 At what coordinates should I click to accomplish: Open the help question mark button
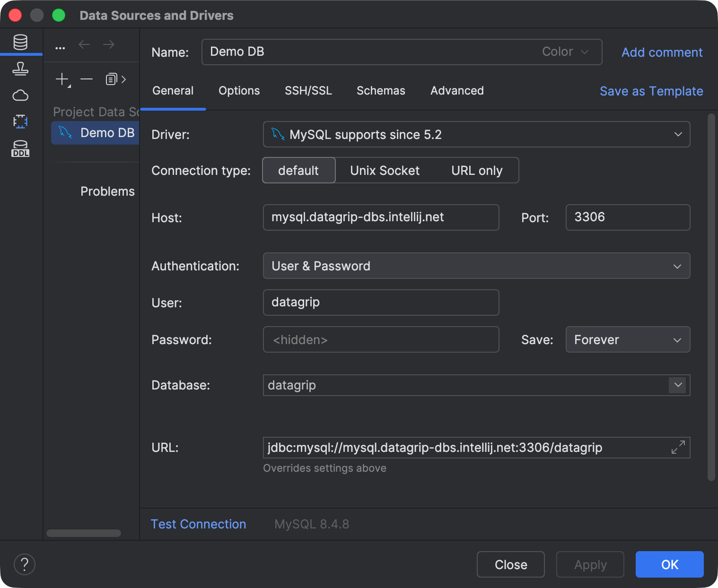click(25, 564)
